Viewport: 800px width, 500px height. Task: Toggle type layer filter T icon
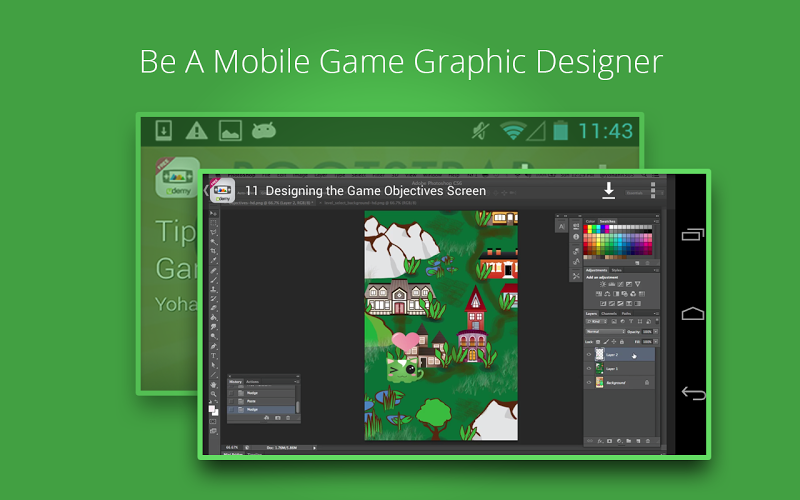[x=631, y=321]
